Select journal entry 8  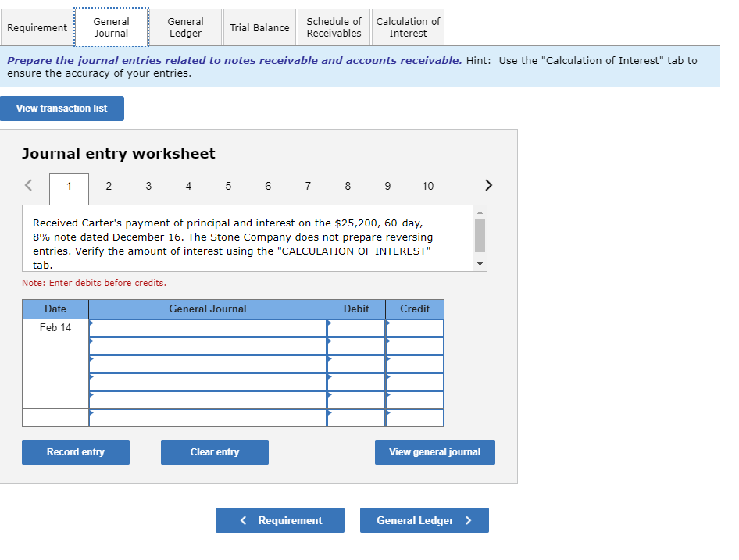click(348, 186)
